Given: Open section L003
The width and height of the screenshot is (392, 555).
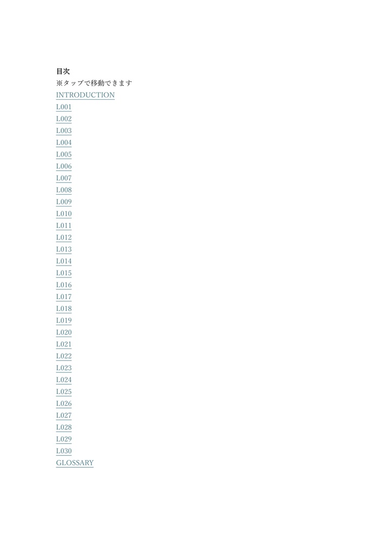Looking at the screenshot, I should (x=64, y=131).
